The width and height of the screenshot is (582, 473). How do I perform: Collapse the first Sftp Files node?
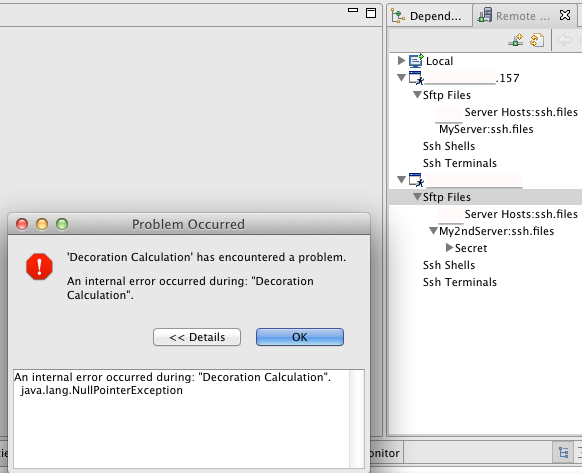[418, 95]
